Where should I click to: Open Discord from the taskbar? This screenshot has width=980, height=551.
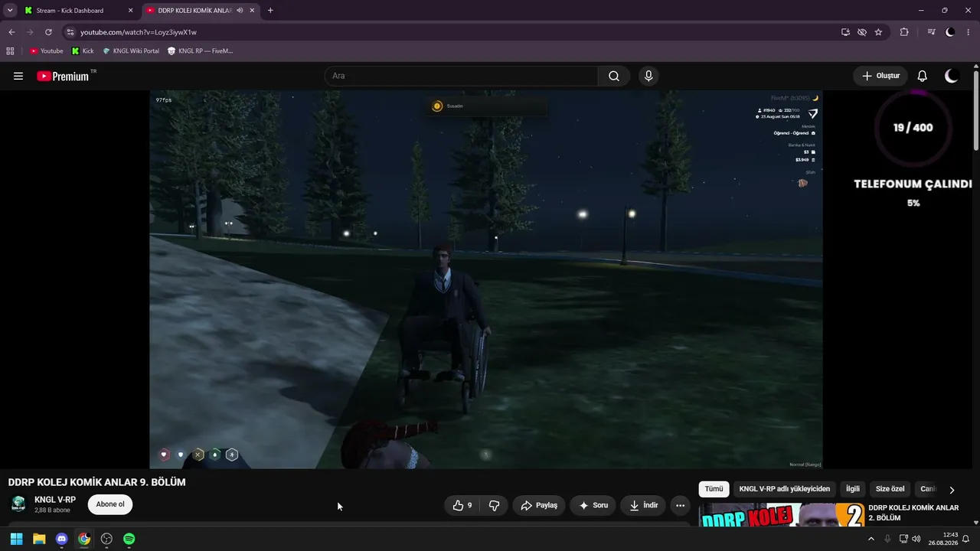pyautogui.click(x=62, y=539)
